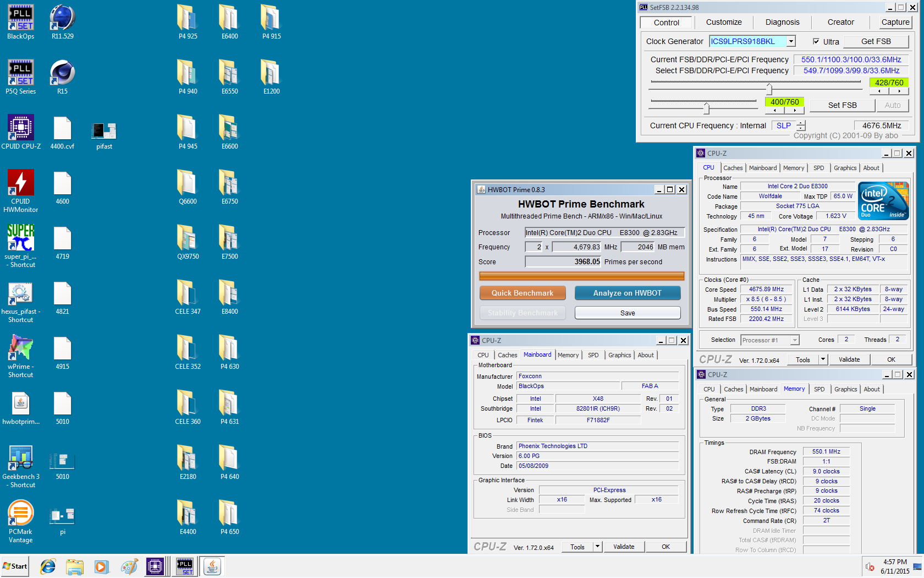Switch to the Java HWBOT Prime taskbar button
This screenshot has width=924, height=578.
(212, 566)
